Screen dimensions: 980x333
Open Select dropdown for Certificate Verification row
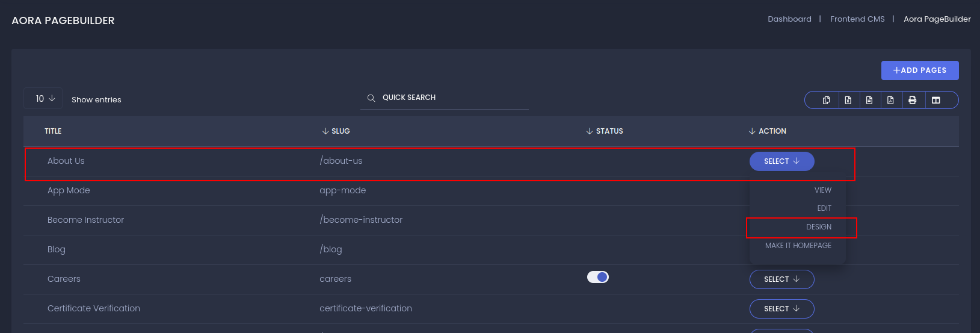(782, 309)
